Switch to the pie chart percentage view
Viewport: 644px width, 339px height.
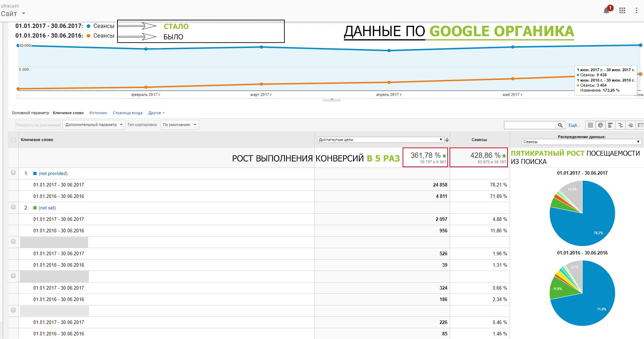click(600, 125)
